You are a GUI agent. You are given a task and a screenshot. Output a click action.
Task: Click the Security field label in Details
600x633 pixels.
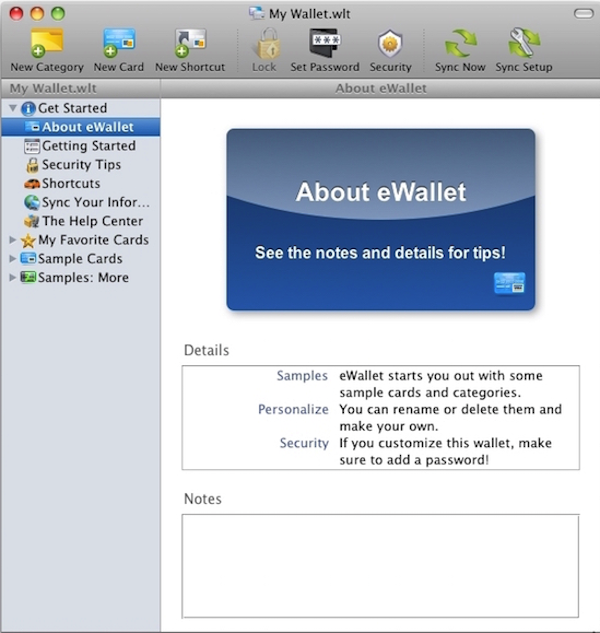[x=304, y=443]
